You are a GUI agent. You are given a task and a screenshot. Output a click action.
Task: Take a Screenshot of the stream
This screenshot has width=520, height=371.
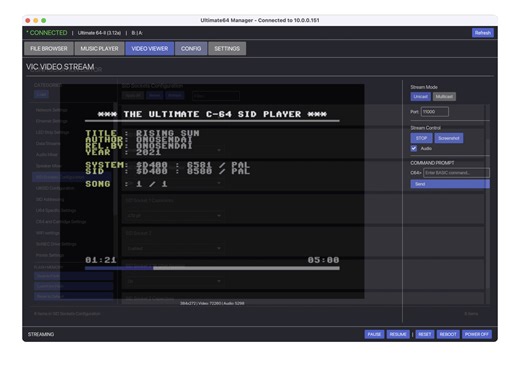449,138
